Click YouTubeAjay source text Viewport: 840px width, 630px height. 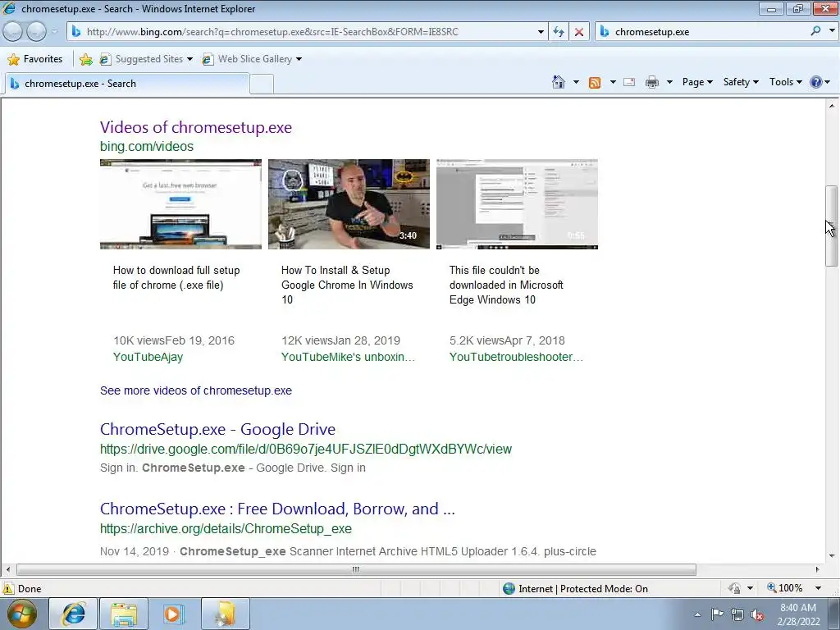click(x=148, y=357)
